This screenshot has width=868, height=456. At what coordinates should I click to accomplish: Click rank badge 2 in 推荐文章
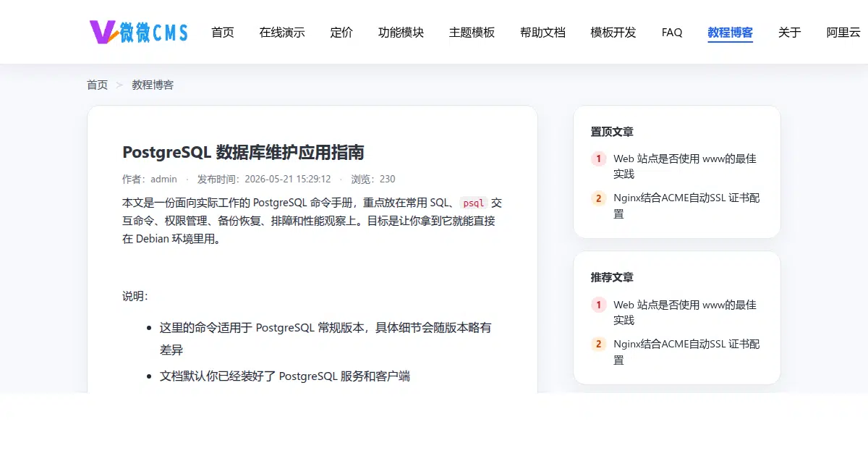coord(598,344)
